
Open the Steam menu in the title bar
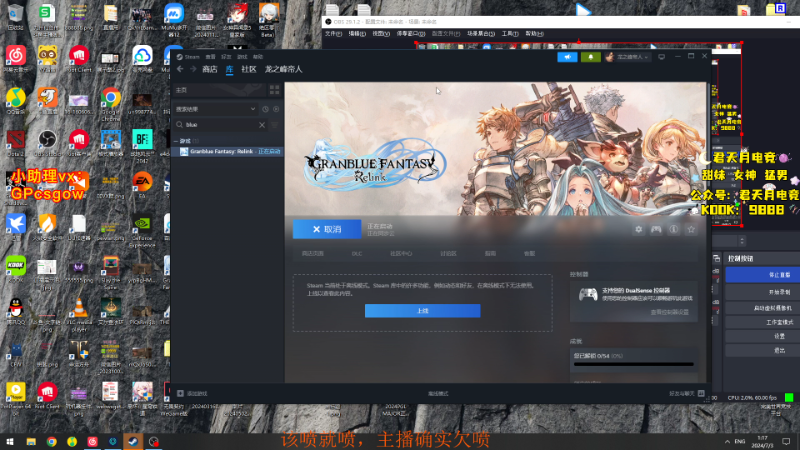[x=192, y=57]
